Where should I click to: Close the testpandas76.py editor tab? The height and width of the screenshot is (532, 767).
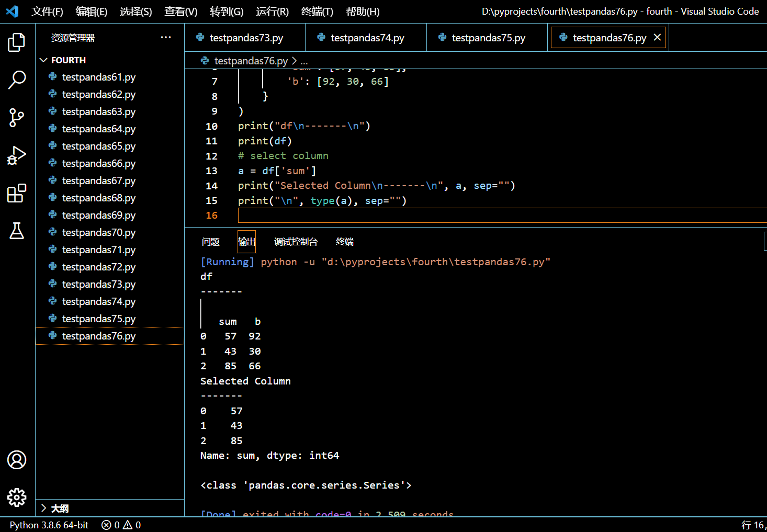(657, 37)
